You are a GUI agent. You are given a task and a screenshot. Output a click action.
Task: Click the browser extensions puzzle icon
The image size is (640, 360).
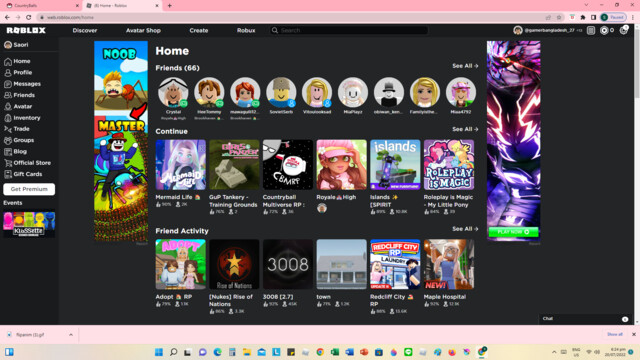pyautogui.click(x=583, y=17)
